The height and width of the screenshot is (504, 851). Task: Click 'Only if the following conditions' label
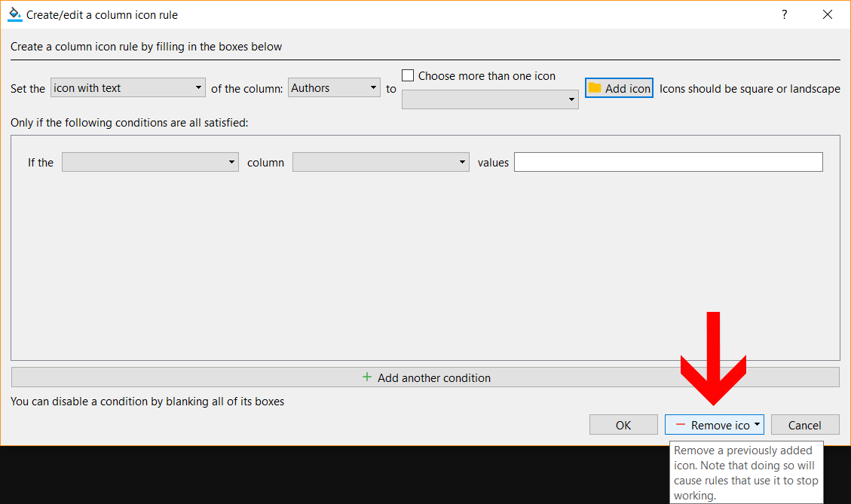(129, 123)
